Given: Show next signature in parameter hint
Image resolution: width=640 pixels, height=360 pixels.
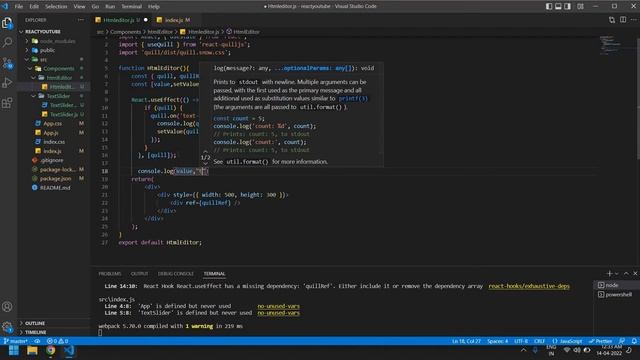Looking at the screenshot, I should [x=205, y=163].
